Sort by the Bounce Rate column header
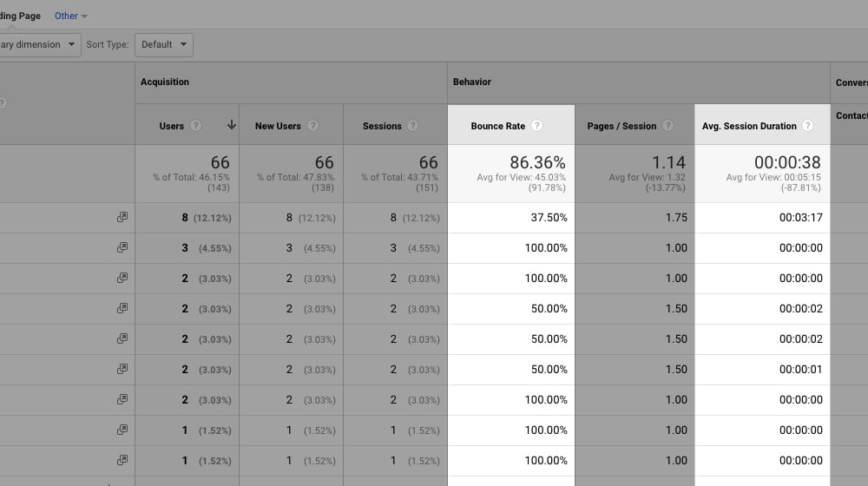This screenshot has height=486, width=868. 498,126
